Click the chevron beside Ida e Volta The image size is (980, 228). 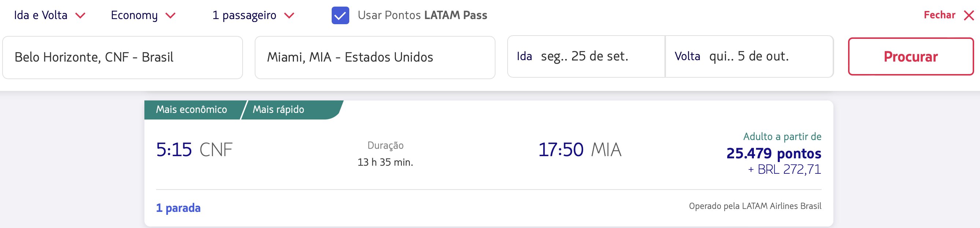80,16
